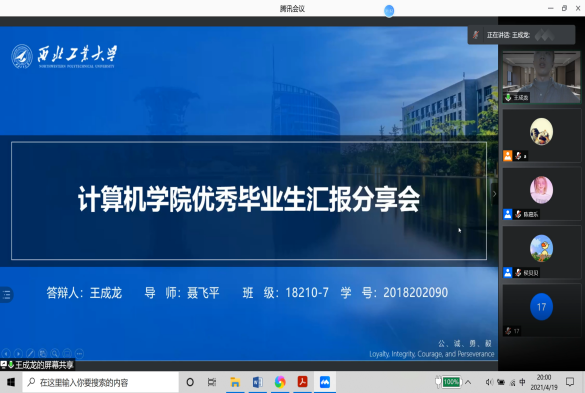Click the Windows search box

[x=101, y=382]
